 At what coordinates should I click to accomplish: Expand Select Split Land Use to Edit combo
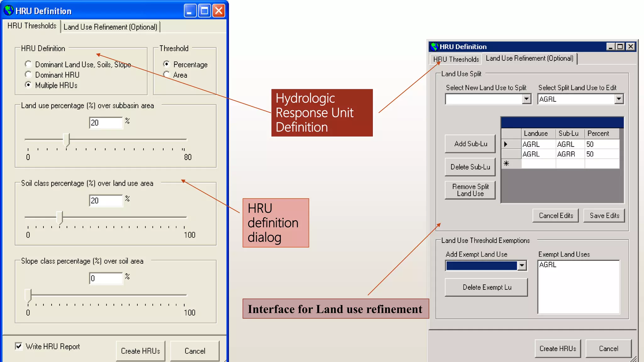[619, 99]
